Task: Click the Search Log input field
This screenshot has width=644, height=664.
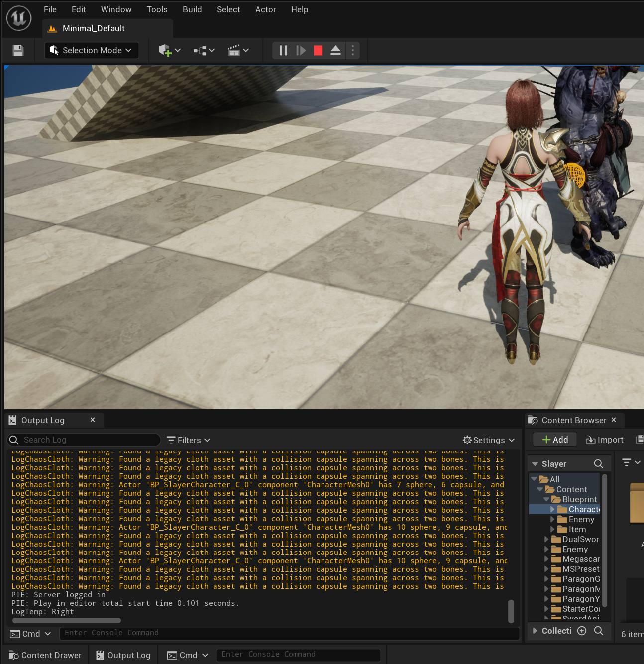Action: (84, 440)
